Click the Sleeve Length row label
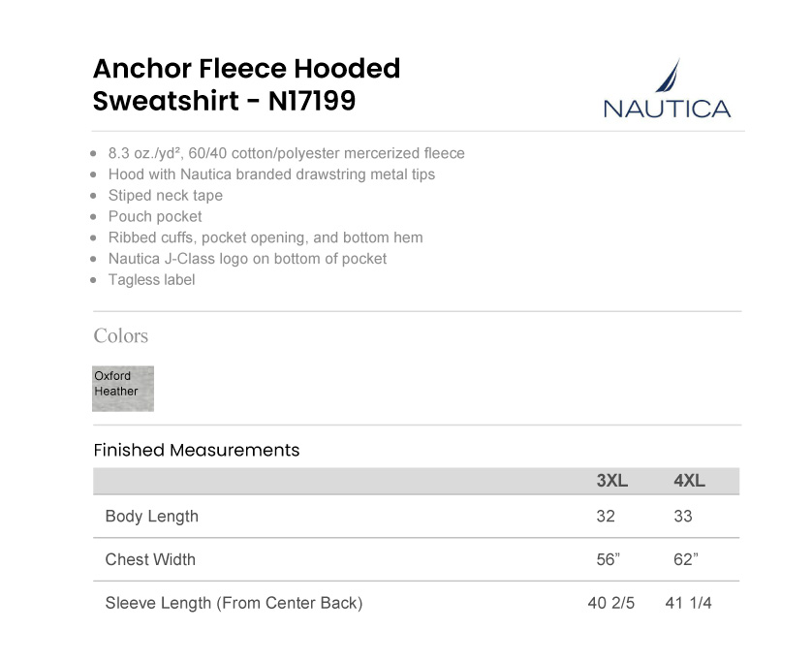The image size is (812, 662). pyautogui.click(x=234, y=603)
